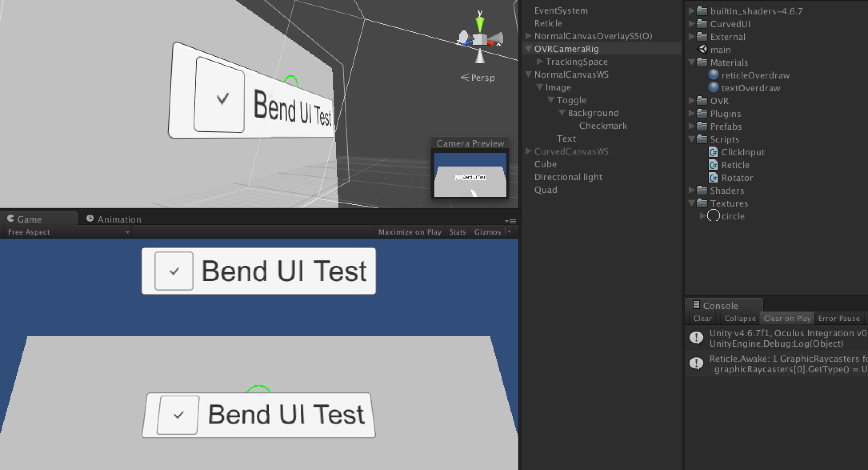Click the red X axis cone on the scene gizmo
Image resolution: width=868 pixels, height=470 pixels.
pyautogui.click(x=490, y=42)
